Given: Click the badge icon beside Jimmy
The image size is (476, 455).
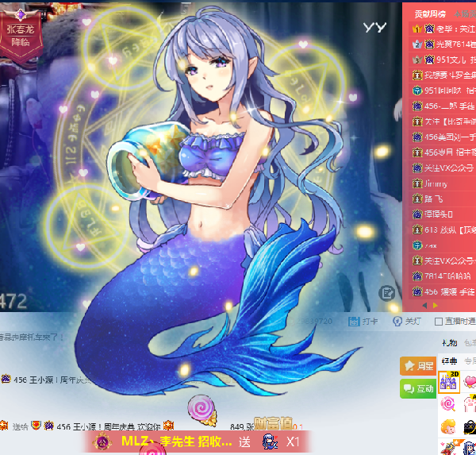Looking at the screenshot, I should click(x=417, y=183).
